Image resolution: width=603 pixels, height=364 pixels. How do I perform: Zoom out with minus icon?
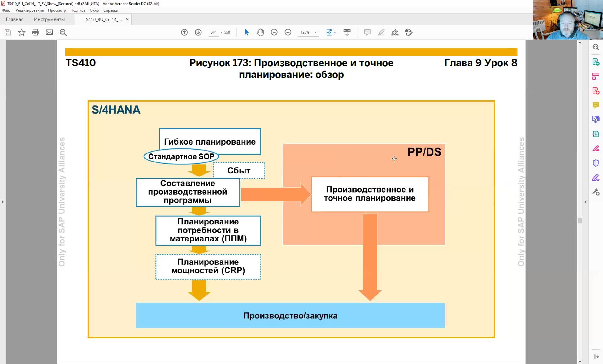tap(274, 32)
